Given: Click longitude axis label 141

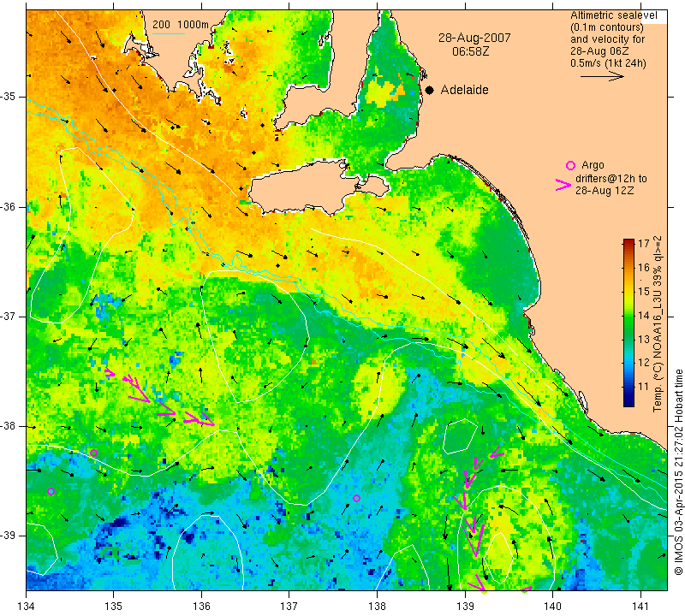Looking at the screenshot, I should pyautogui.click(x=640, y=607).
